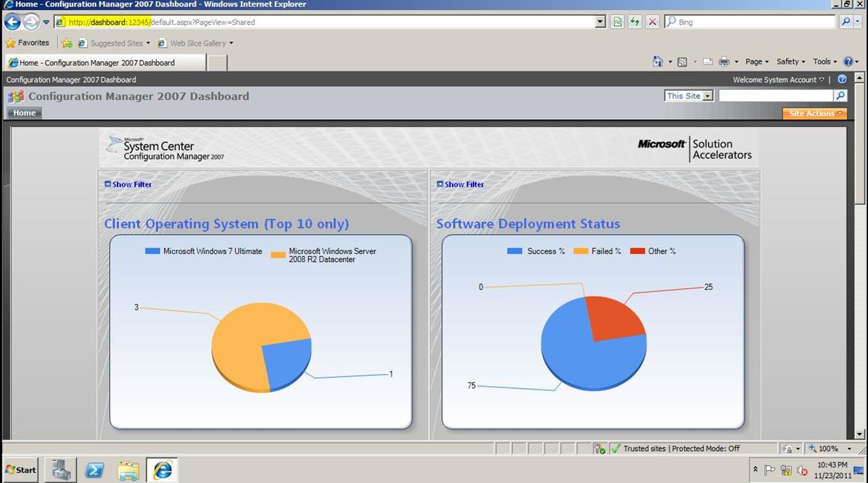Click the Trusted sites security zone checkmark
This screenshot has width=868, height=483.
coord(616,449)
